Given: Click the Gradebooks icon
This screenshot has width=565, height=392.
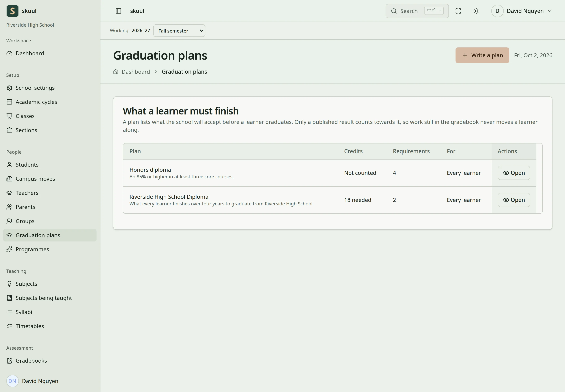Looking at the screenshot, I should pos(9,361).
